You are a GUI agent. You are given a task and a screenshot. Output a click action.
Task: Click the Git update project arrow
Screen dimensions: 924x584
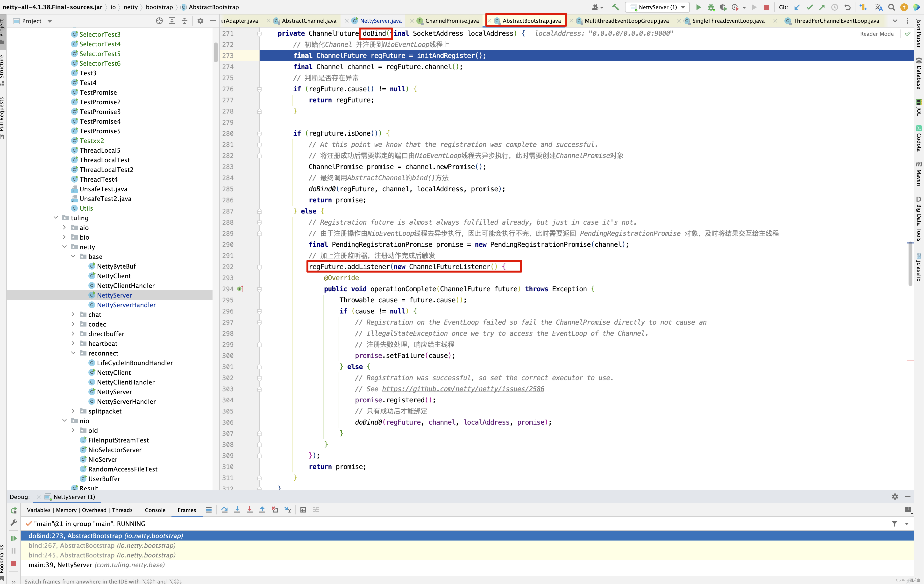(797, 7)
